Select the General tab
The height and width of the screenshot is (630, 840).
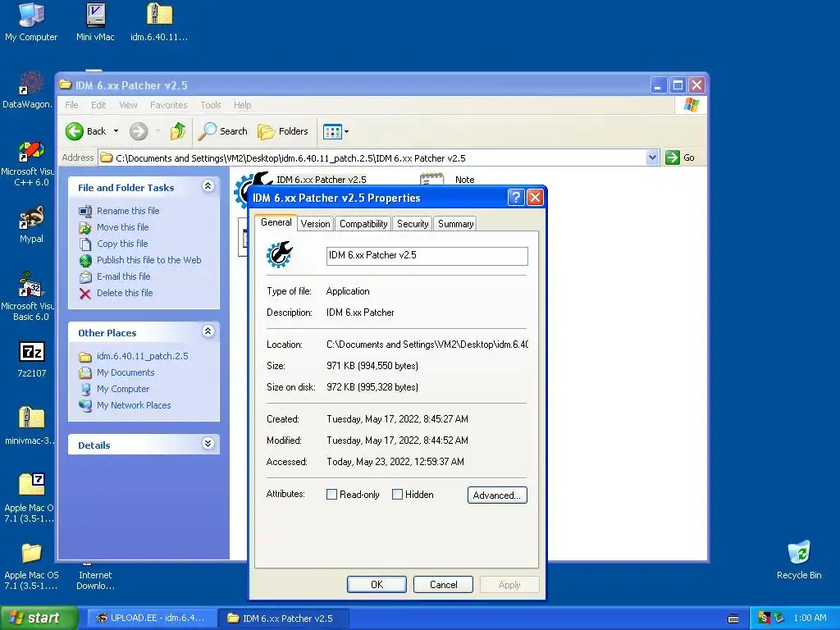(276, 222)
